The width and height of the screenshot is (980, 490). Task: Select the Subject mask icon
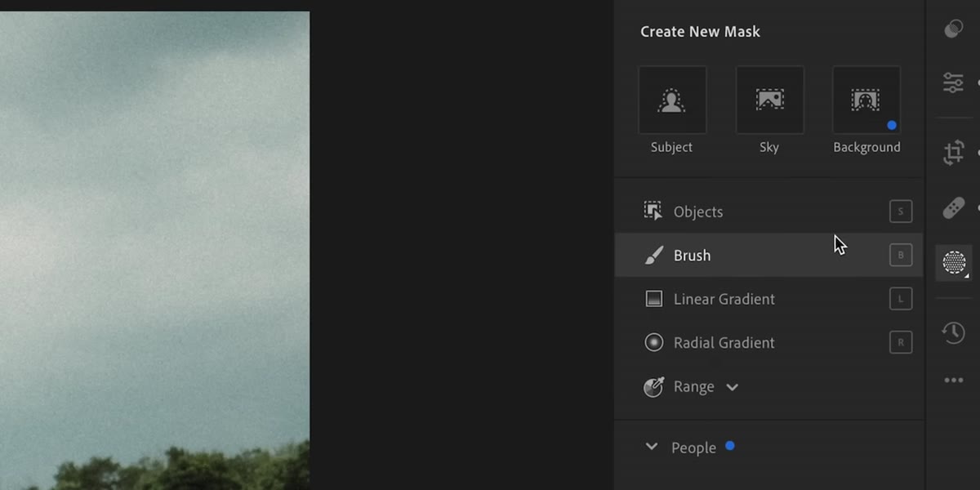tap(672, 100)
